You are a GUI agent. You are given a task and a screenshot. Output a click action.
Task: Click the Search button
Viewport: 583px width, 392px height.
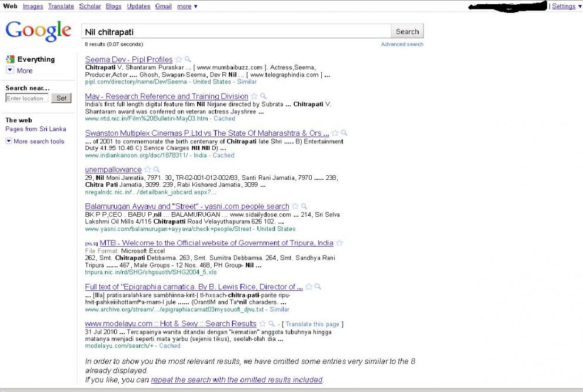(407, 32)
